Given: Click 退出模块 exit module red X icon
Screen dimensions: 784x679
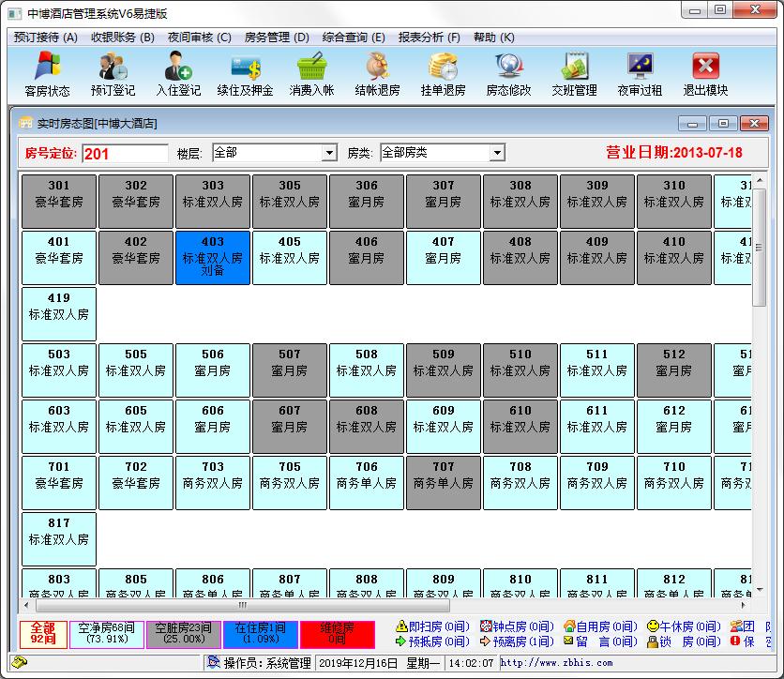Looking at the screenshot, I should [705, 73].
